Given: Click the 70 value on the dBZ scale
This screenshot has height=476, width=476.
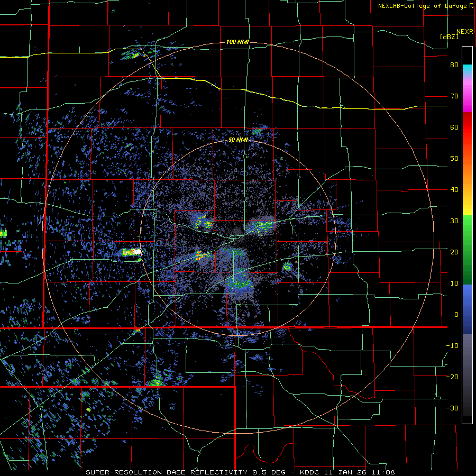Looking at the screenshot, I should [454, 96].
